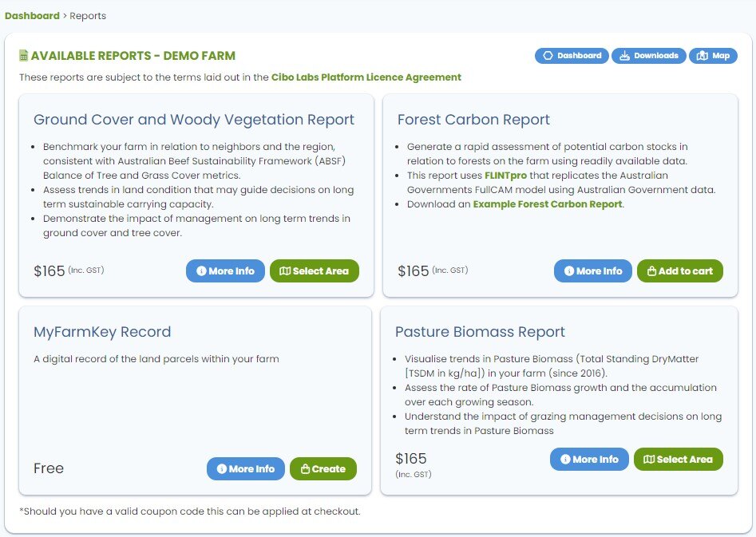Click the spreadsheet icon beside AVAILABLE REPORTS heading
This screenshot has height=537, width=756.
(x=24, y=56)
